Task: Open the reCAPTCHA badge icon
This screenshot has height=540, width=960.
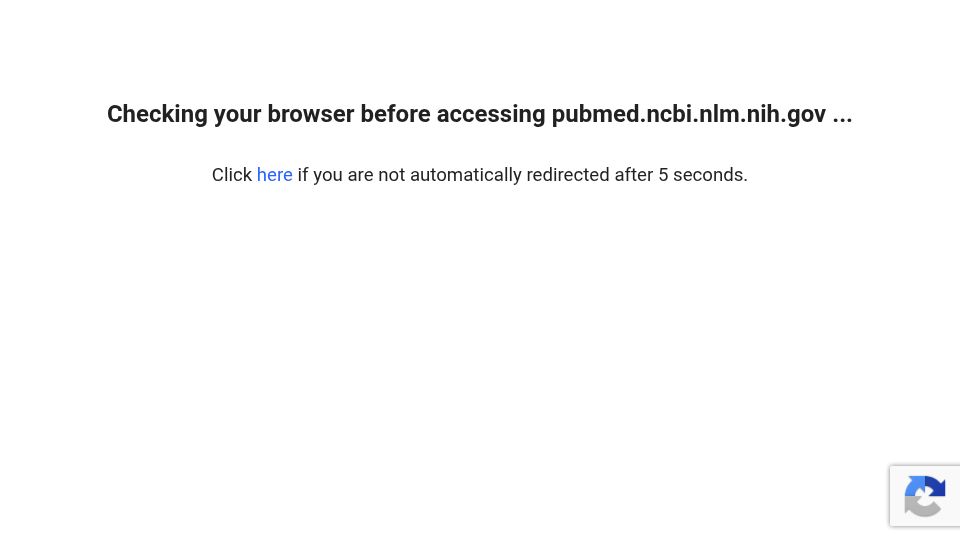Action: (x=924, y=496)
